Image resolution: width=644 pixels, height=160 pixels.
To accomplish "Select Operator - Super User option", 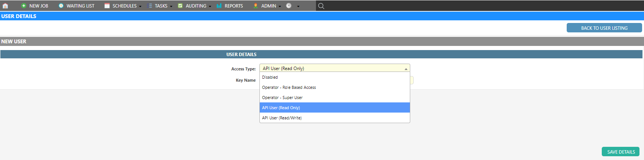I will coord(282,98).
